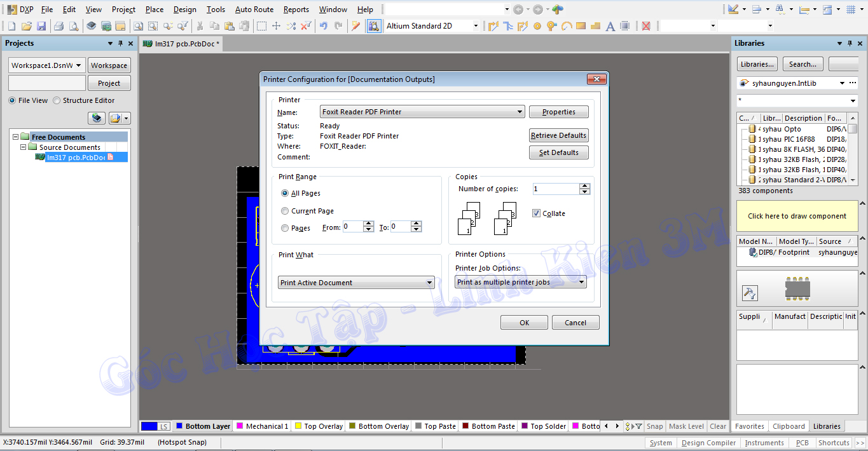Viewport: 868px width, 451px height.
Task: Collapse the Free Documents tree node
Action: (16, 137)
